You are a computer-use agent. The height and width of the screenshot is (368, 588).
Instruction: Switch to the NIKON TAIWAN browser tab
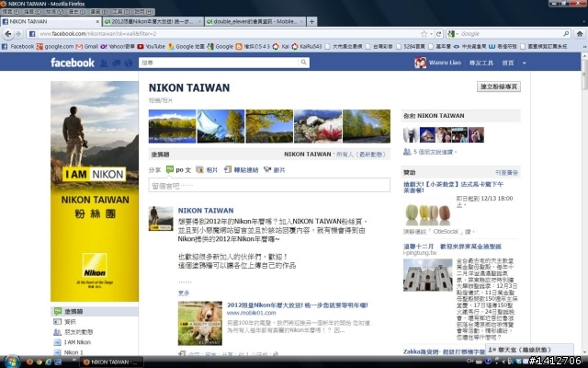click(51, 21)
